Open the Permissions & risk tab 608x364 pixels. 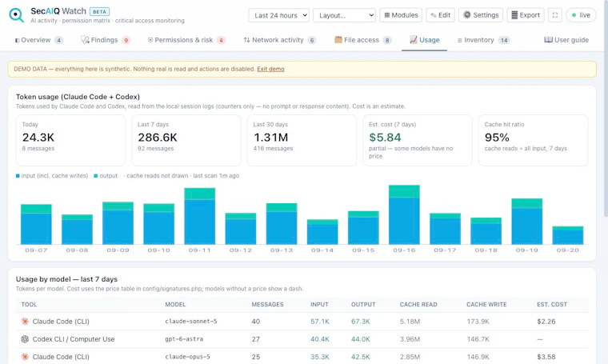(x=186, y=40)
